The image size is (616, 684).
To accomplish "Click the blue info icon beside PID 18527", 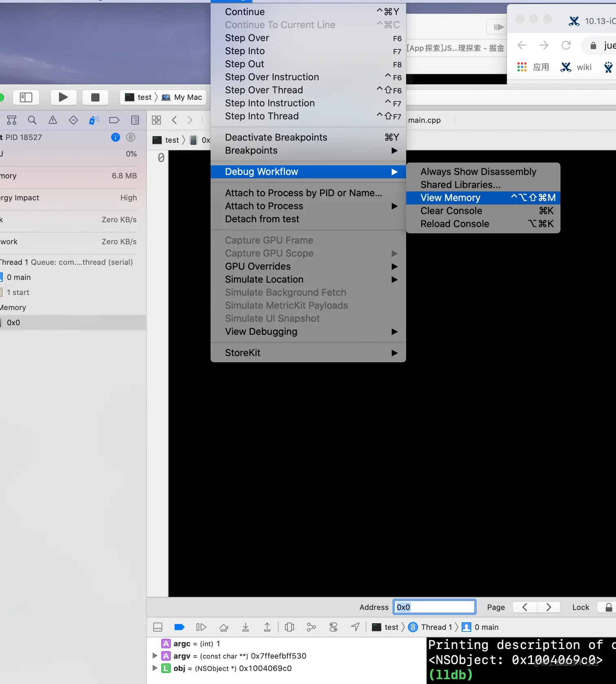I will coord(116,137).
